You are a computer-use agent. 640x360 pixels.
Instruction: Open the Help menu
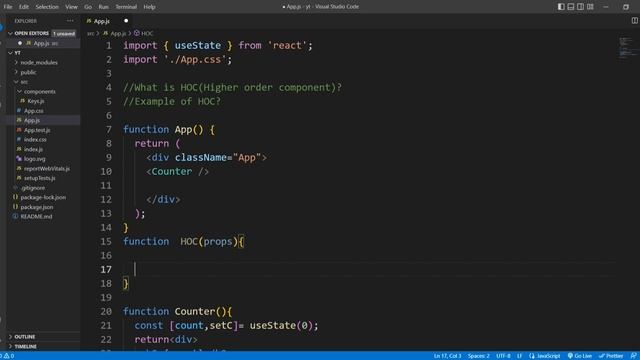(x=149, y=7)
